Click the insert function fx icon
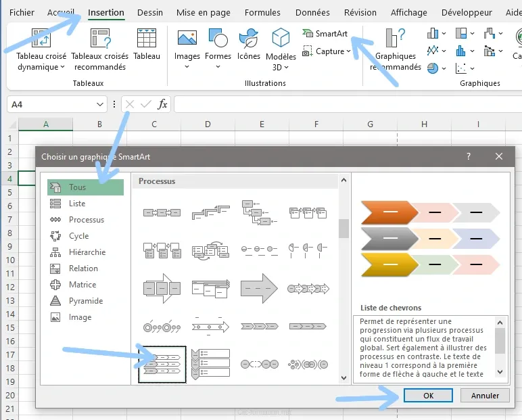 tap(162, 104)
